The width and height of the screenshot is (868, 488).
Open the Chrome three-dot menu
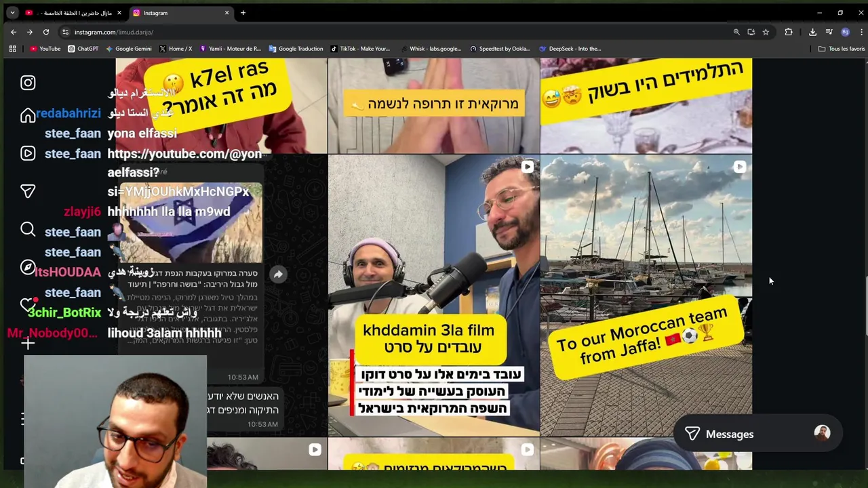point(861,32)
